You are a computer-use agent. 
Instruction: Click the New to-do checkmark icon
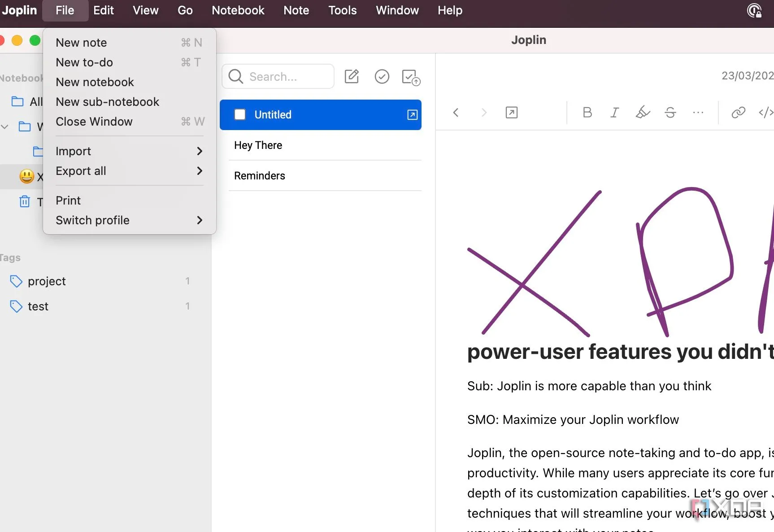tap(382, 77)
